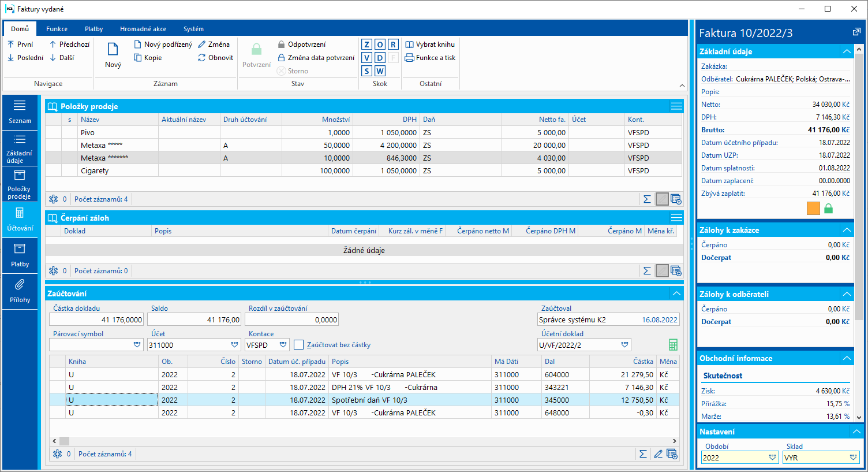This screenshot has width=868, height=472.
Task: Toggle the green lock confirmation indicator
Action: coord(829,209)
